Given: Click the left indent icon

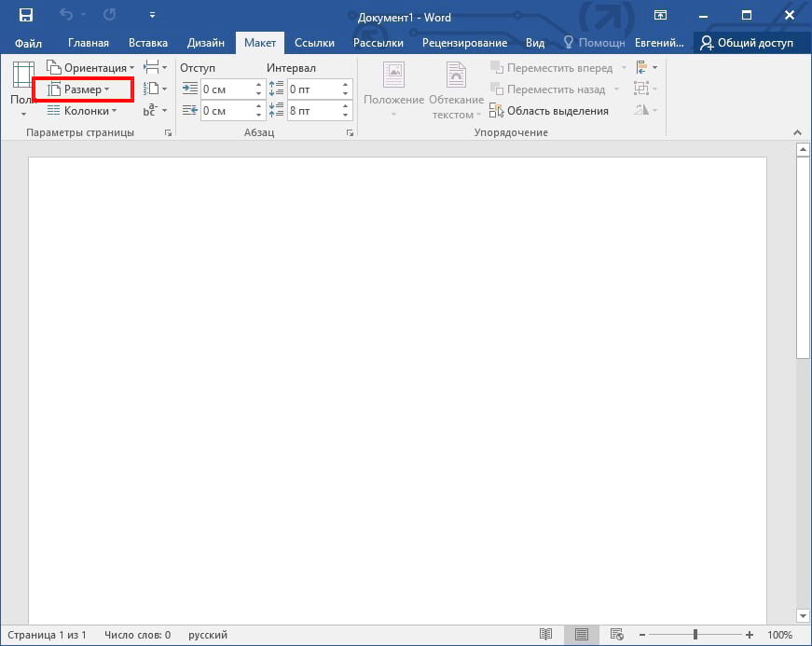Looking at the screenshot, I should coord(190,89).
